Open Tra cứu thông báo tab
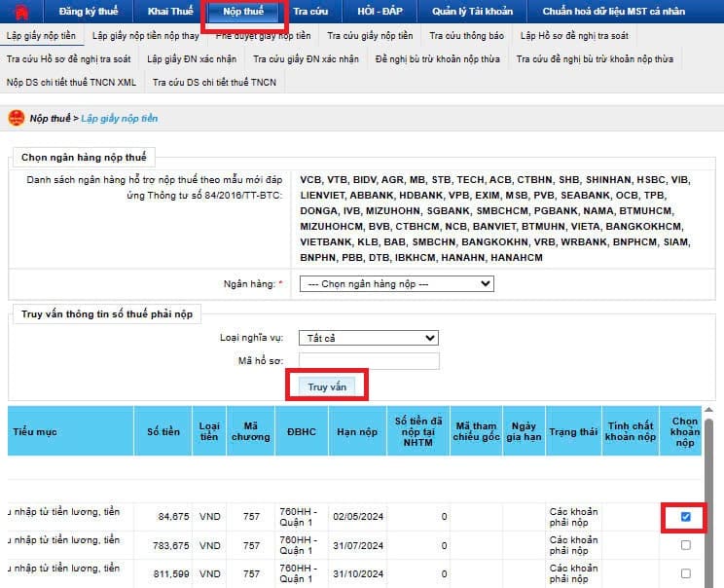The height and width of the screenshot is (588, 724). (x=466, y=36)
